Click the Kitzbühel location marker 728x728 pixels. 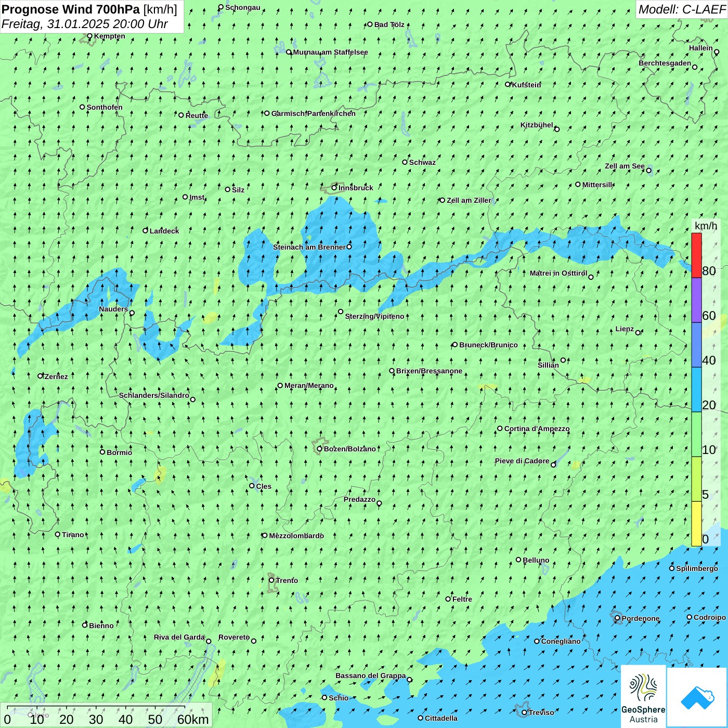pyautogui.click(x=557, y=129)
